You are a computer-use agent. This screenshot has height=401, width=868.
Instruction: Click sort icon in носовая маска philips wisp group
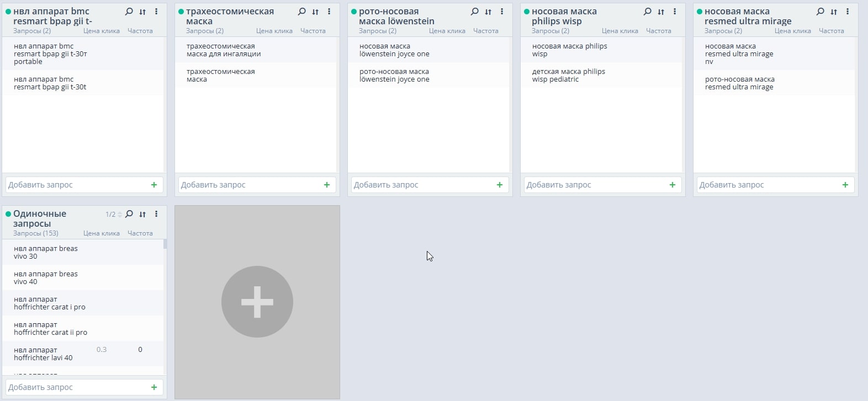pos(661,12)
